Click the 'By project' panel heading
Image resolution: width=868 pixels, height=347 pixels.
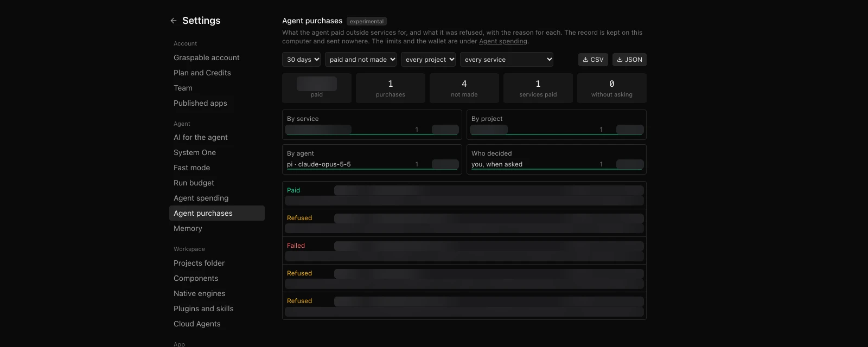pos(487,119)
